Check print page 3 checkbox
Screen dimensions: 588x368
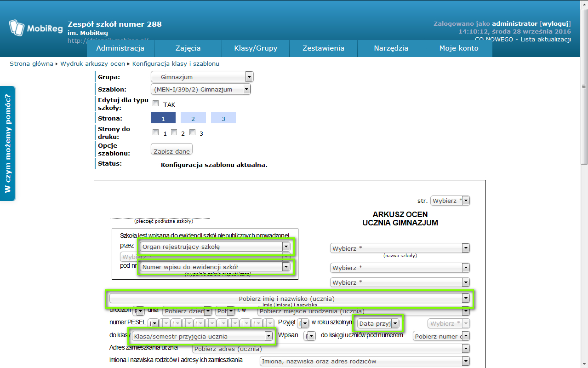(x=193, y=132)
